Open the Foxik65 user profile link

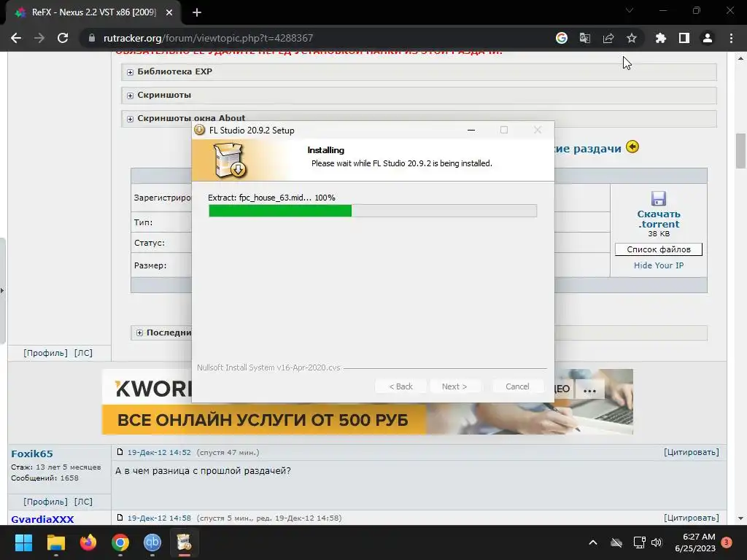32,454
